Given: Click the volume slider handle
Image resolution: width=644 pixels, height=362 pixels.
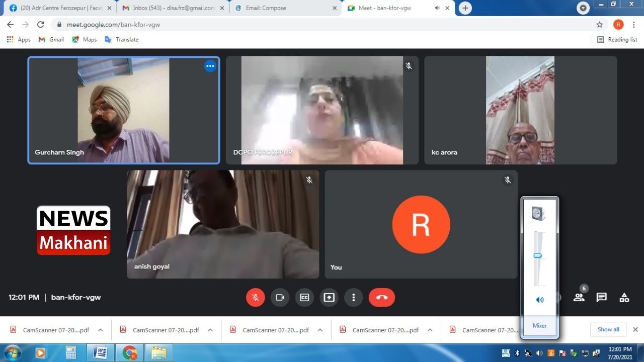Looking at the screenshot, I should (537, 255).
